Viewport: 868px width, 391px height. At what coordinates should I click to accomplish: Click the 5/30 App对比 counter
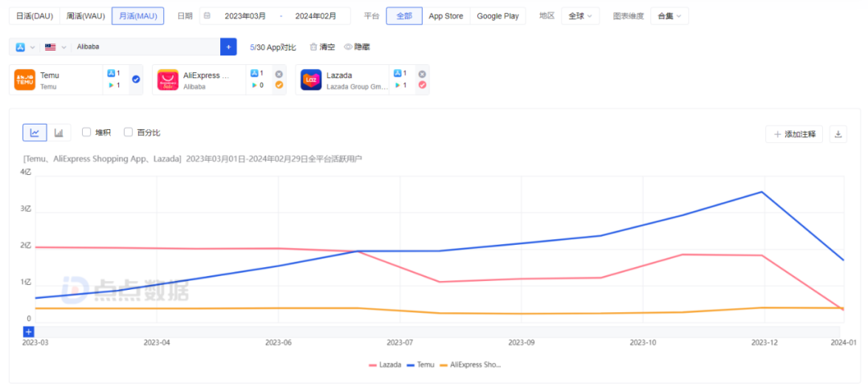click(x=273, y=47)
